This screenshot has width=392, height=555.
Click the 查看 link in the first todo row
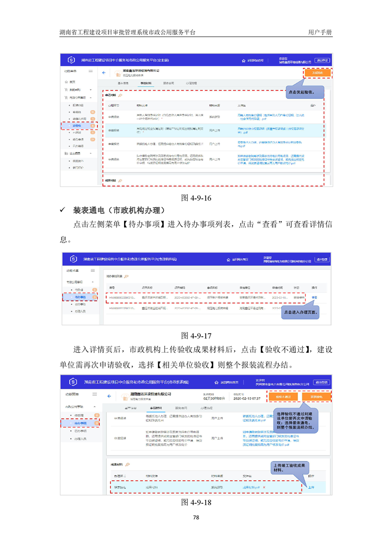[x=314, y=298]
